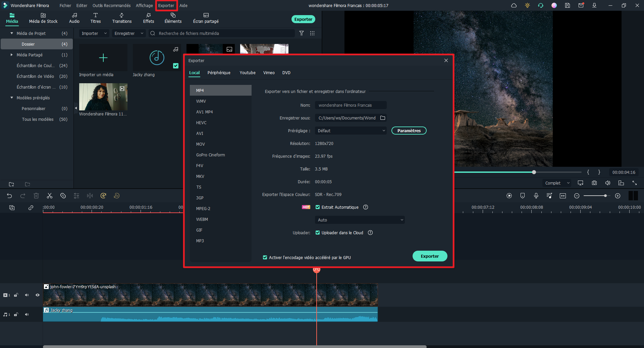Viewport: 644px width, 348px height.
Task: Click the trash delete icon in timeline toolbar
Action: coord(36,196)
